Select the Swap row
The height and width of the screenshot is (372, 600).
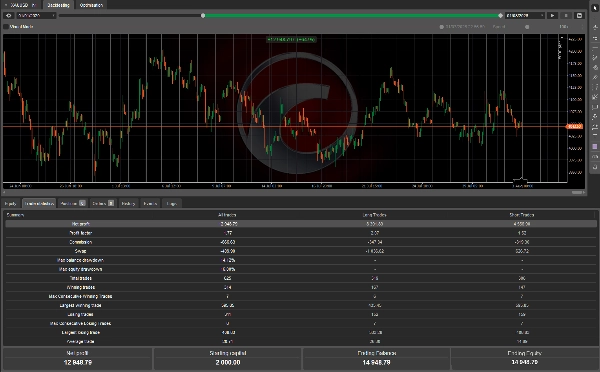301,251
